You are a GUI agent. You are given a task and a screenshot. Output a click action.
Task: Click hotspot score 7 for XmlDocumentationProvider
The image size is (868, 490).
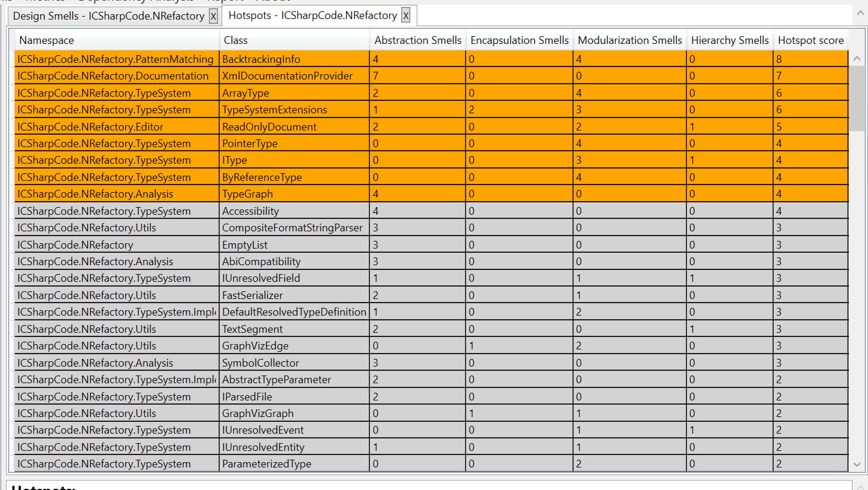tap(810, 76)
